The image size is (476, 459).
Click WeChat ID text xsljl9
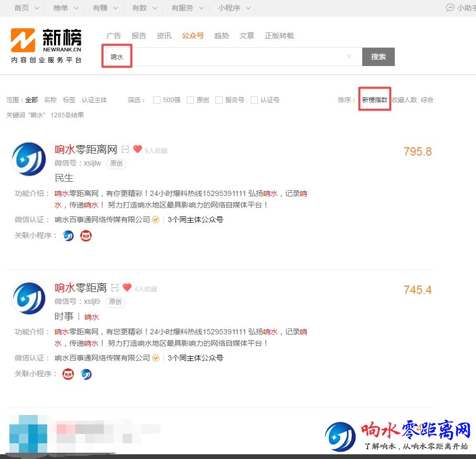(x=92, y=302)
